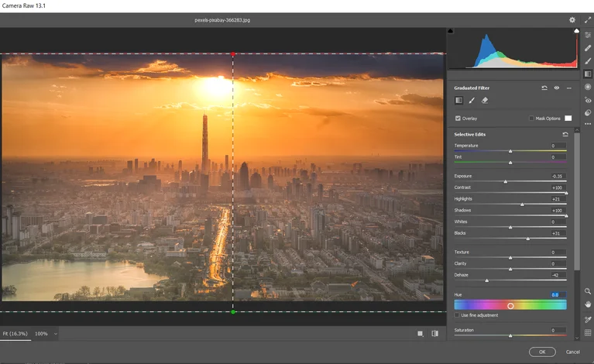Open the zoom level dropdown arrow

coord(55,334)
